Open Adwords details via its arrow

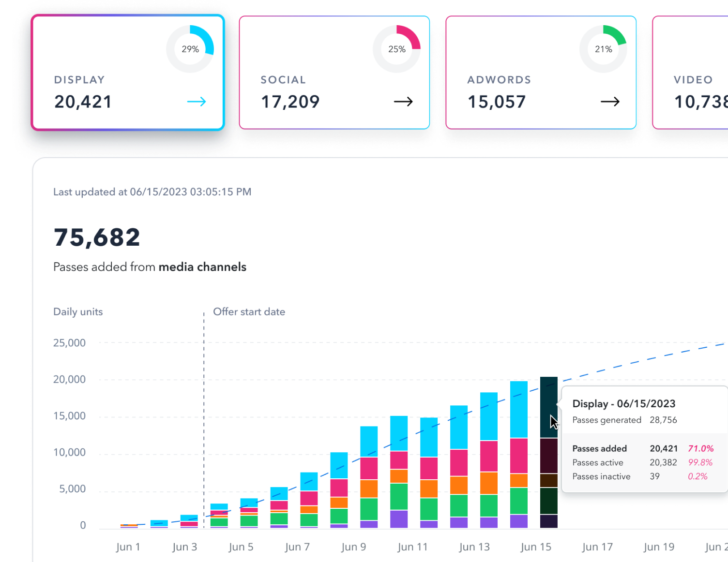tap(610, 102)
